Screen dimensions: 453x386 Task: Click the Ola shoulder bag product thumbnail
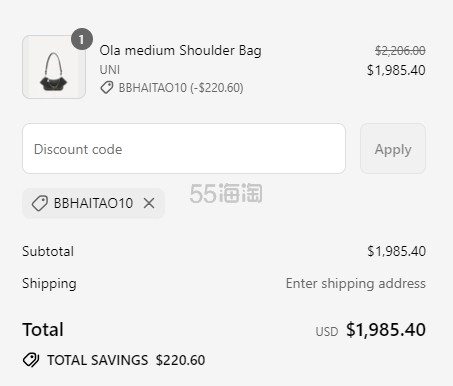(54, 67)
